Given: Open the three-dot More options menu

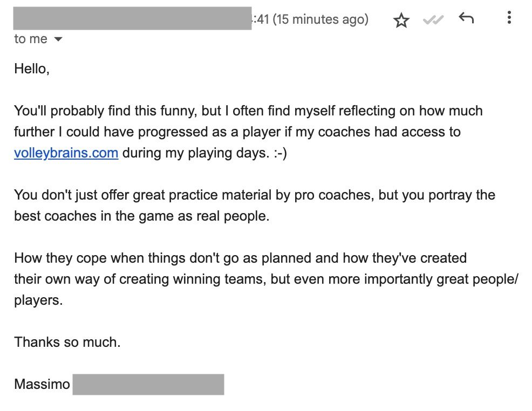Looking at the screenshot, I should (x=509, y=17).
